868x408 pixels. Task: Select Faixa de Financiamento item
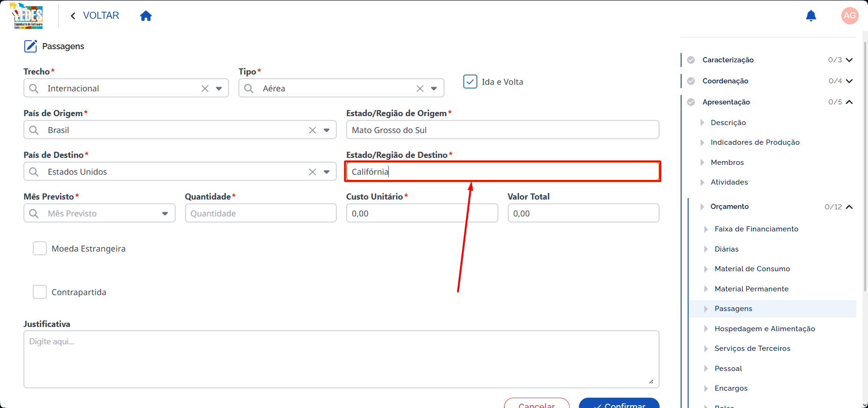pos(757,229)
